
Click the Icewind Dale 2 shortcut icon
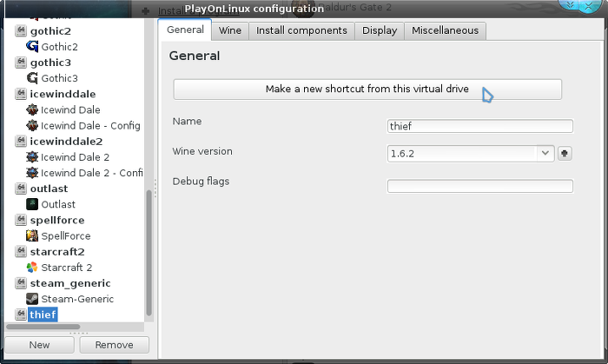32,157
